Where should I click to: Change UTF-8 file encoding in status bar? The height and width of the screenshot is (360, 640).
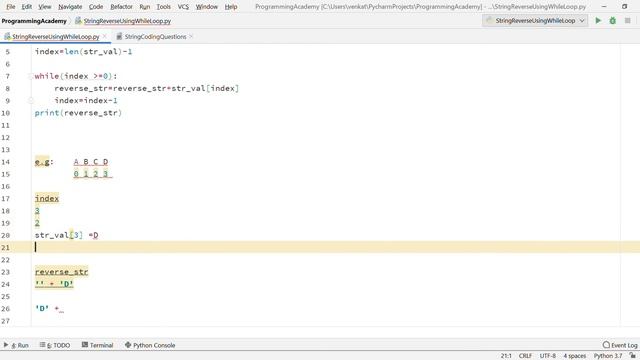[x=548, y=356]
